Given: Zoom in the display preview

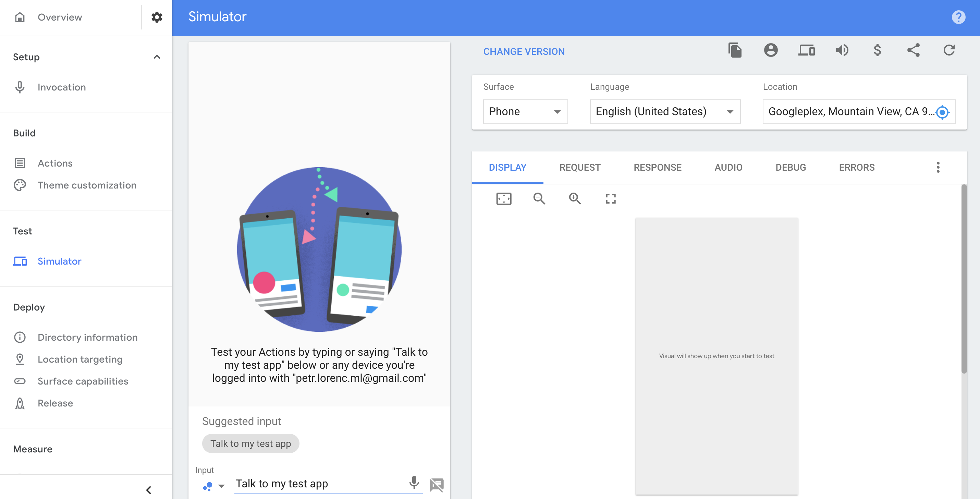Looking at the screenshot, I should [575, 199].
